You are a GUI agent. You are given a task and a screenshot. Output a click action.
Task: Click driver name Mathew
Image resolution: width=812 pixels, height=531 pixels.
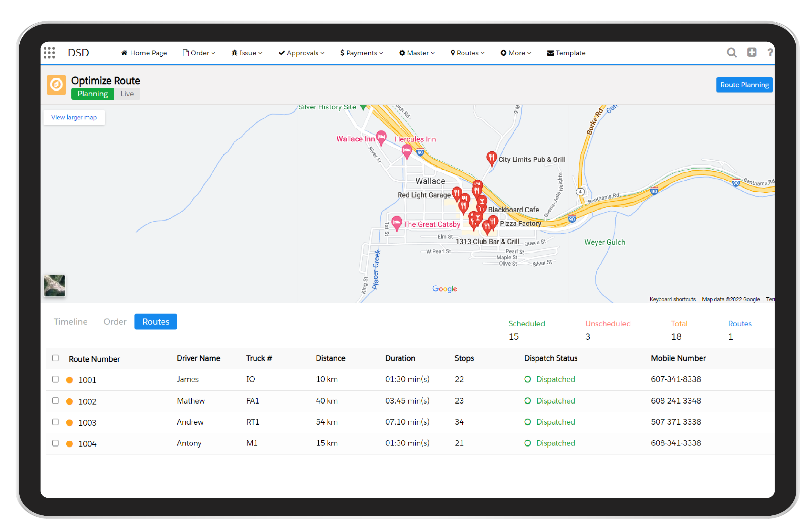pos(191,400)
